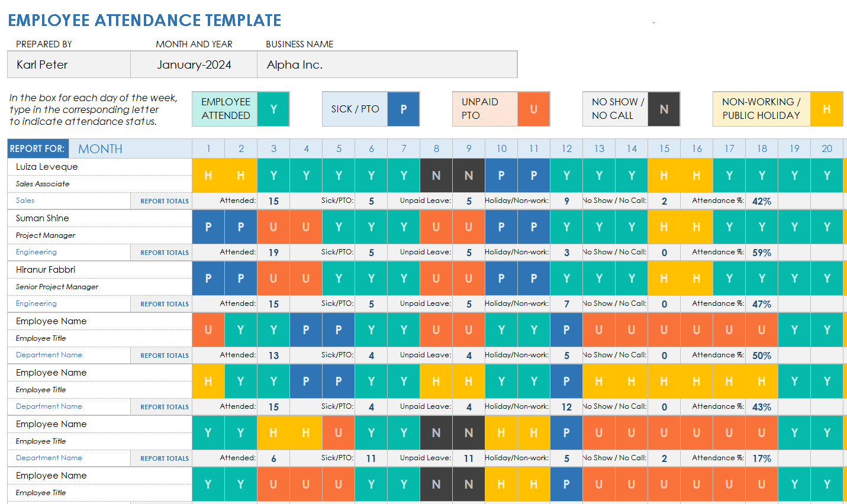Viewport: 847px width, 504px height.
Task: Select day column header 20
Action: point(827,148)
